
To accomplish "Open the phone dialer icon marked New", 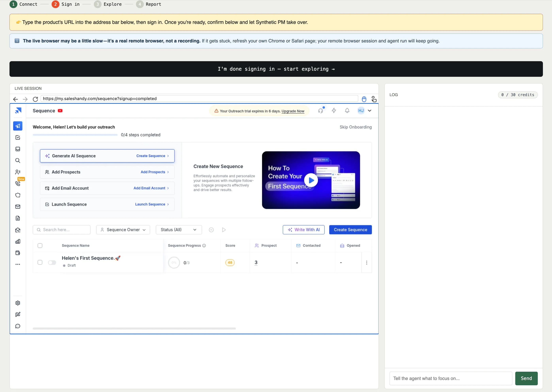I will point(18,183).
